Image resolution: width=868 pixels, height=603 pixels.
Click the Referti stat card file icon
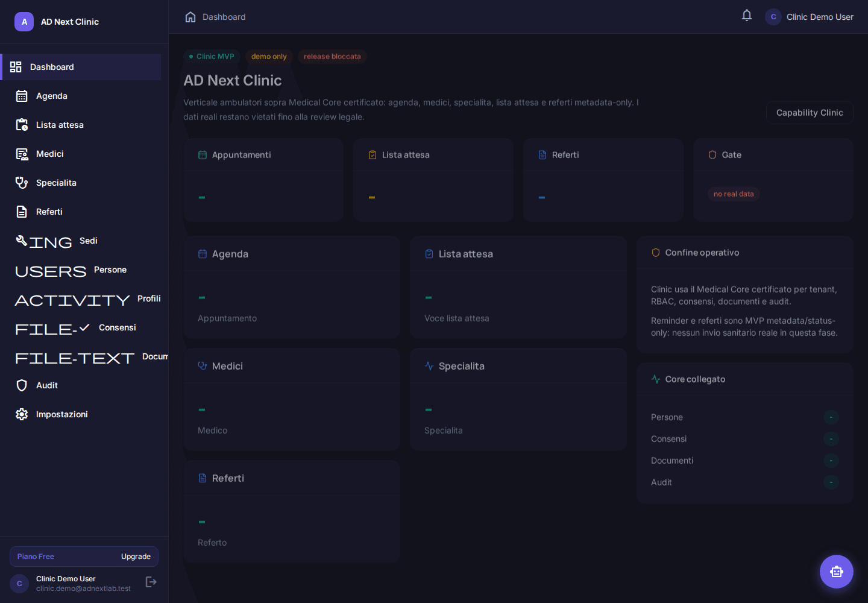point(542,155)
